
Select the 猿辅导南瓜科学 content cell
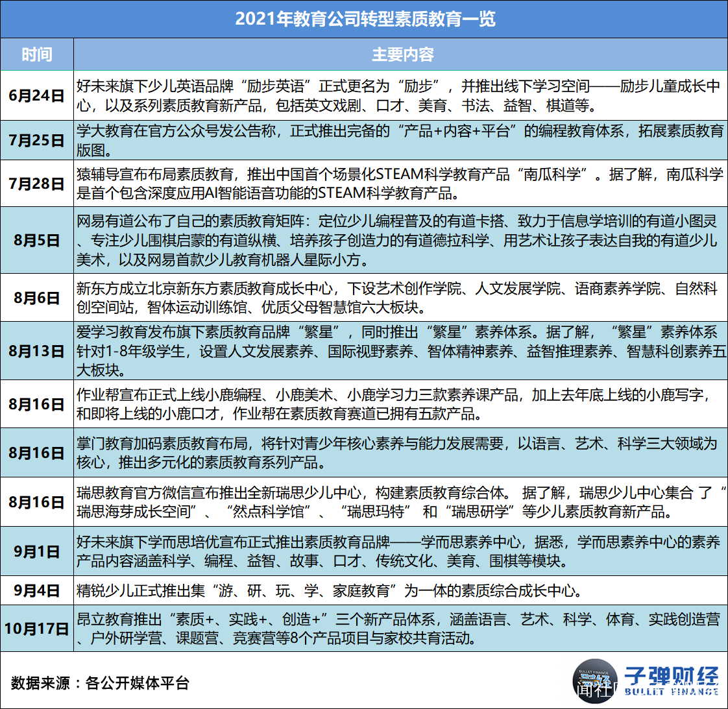[x=401, y=184]
